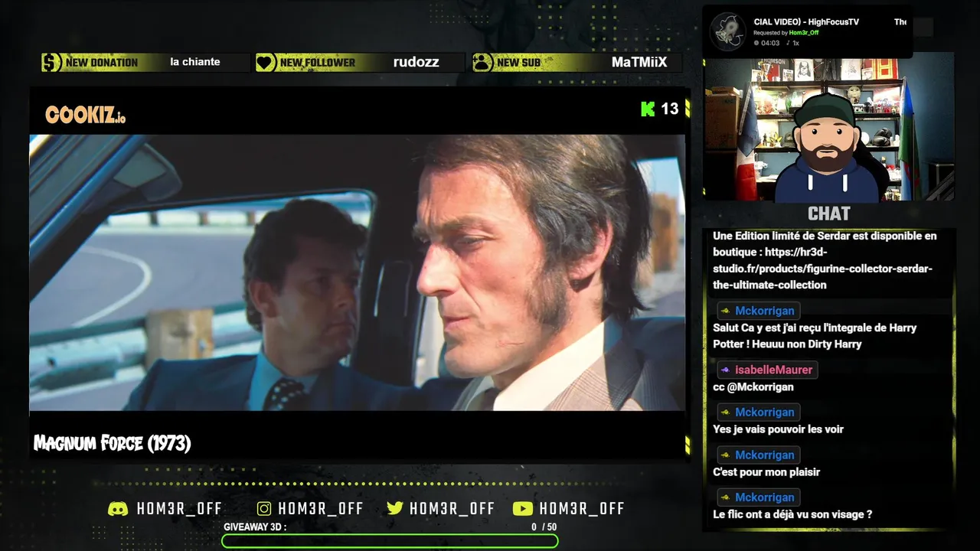The height and width of the screenshot is (551, 980).
Task: Click the 'NEW SUB' label
Action: [518, 63]
